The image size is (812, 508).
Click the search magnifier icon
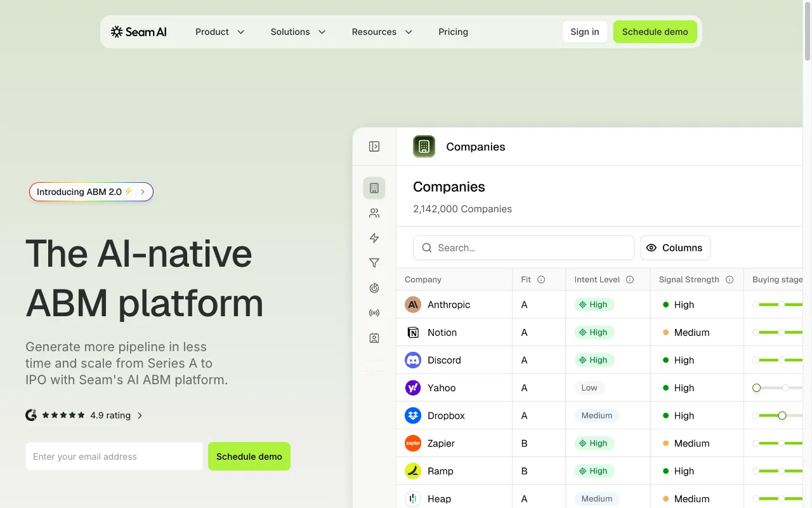pos(427,248)
